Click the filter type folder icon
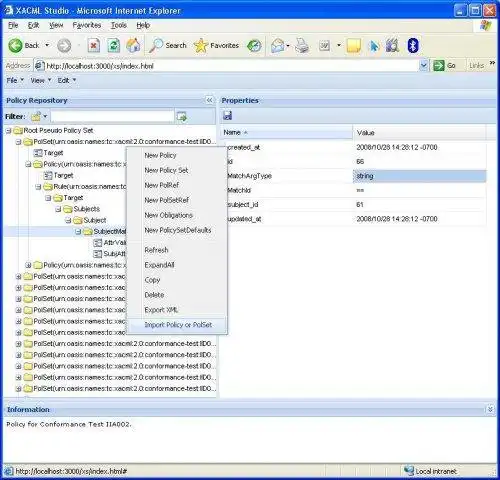The width and height of the screenshot is (500, 480). click(36, 117)
